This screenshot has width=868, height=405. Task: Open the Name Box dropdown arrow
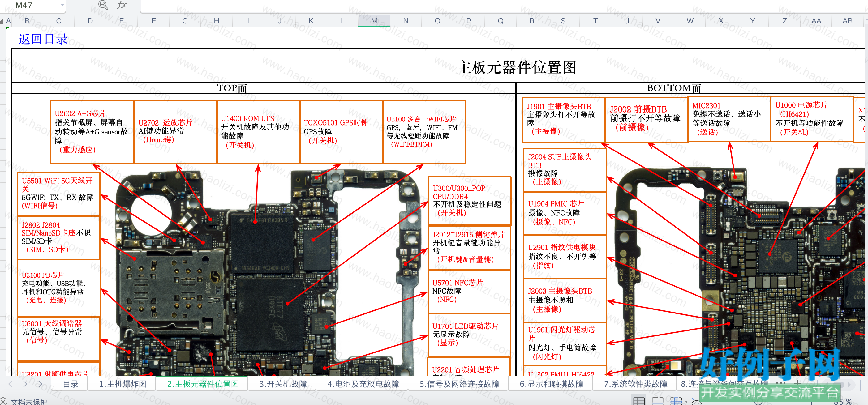pos(62,5)
